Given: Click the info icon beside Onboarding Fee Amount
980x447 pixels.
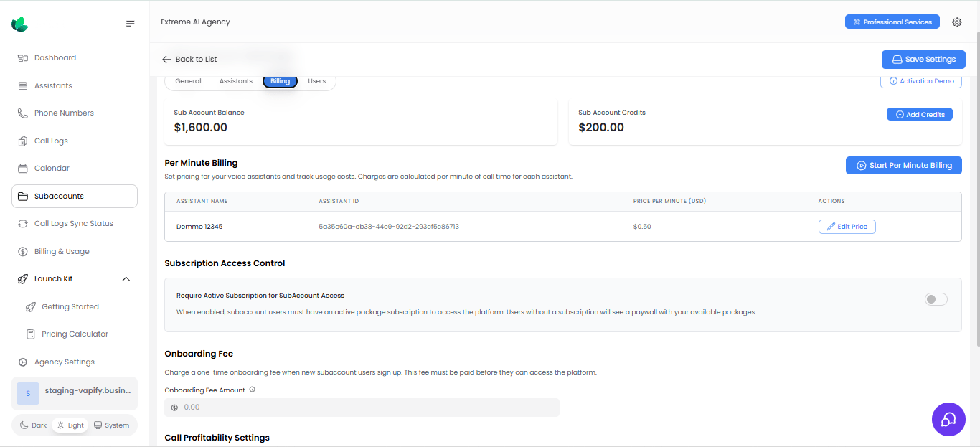Looking at the screenshot, I should [252, 390].
